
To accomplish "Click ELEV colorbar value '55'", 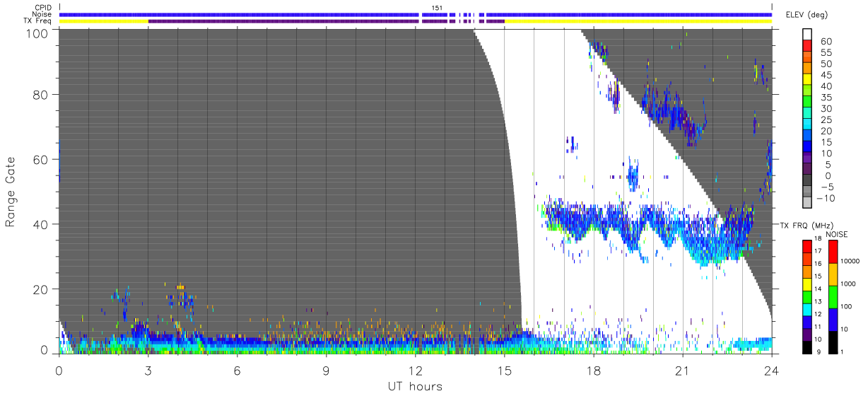I will pyautogui.click(x=826, y=53).
